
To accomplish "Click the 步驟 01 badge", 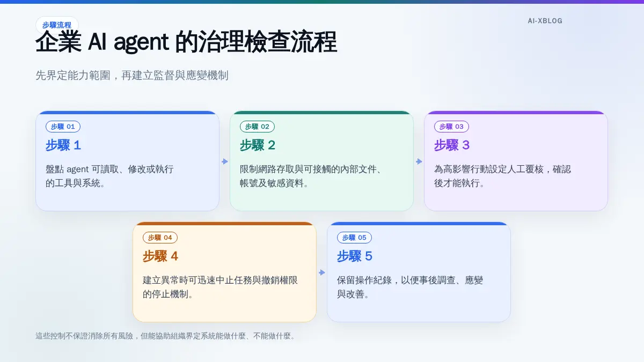I will [x=63, y=127].
